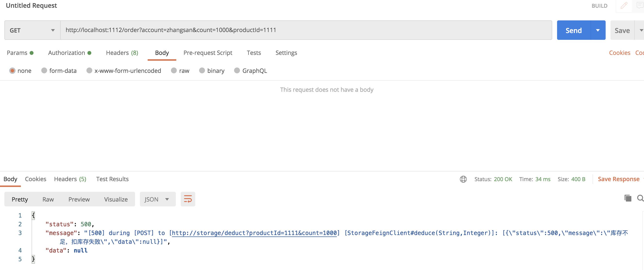Switch to response Headers (5) tab
Image resolution: width=644 pixels, height=270 pixels.
pyautogui.click(x=70, y=179)
